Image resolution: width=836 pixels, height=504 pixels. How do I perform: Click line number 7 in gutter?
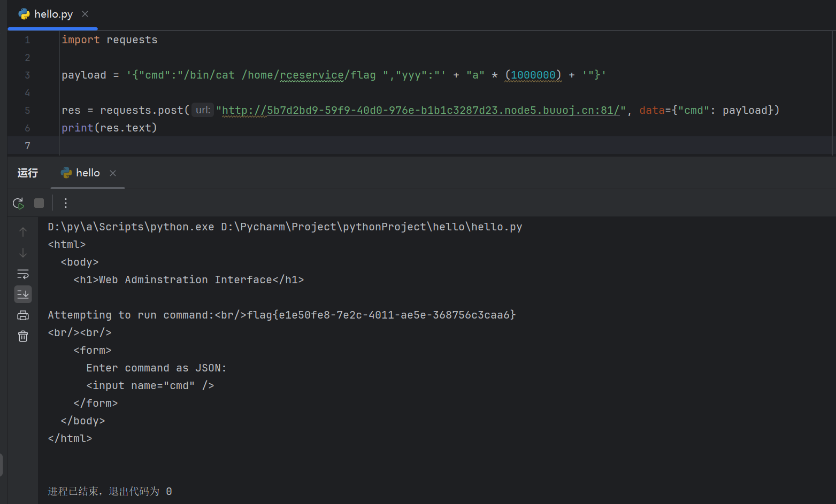pos(27,146)
